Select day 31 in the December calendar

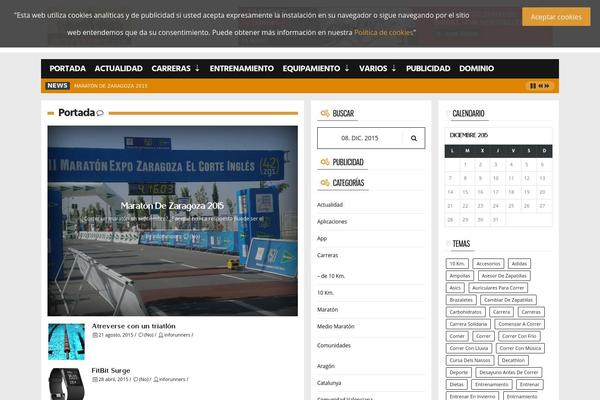496,220
